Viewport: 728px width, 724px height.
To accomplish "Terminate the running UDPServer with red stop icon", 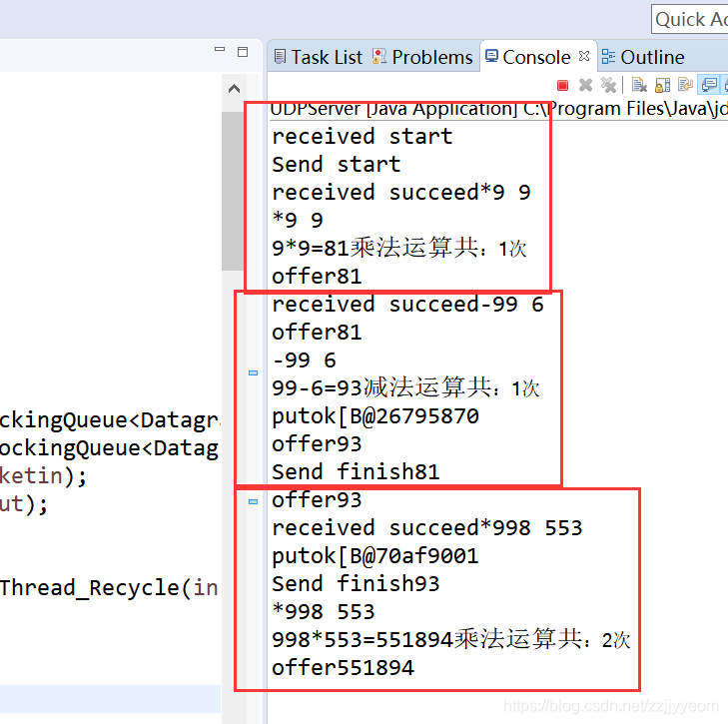I will pos(562,86).
